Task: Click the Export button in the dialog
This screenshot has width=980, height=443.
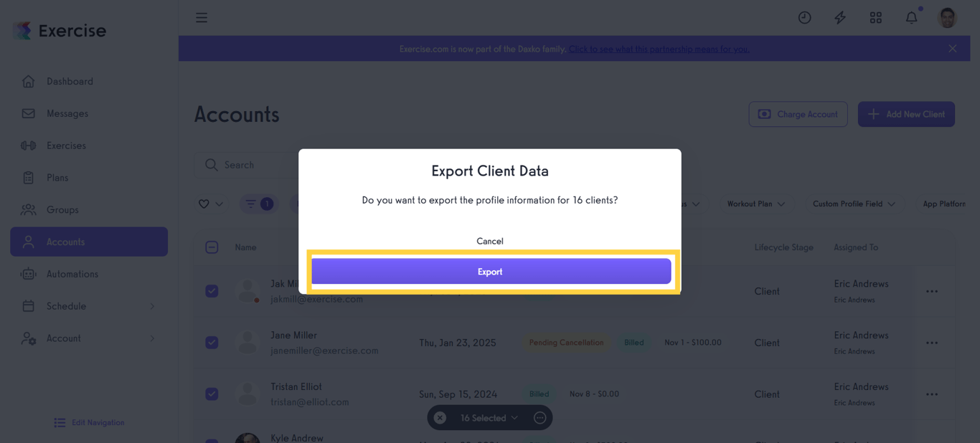Action: 490,272
